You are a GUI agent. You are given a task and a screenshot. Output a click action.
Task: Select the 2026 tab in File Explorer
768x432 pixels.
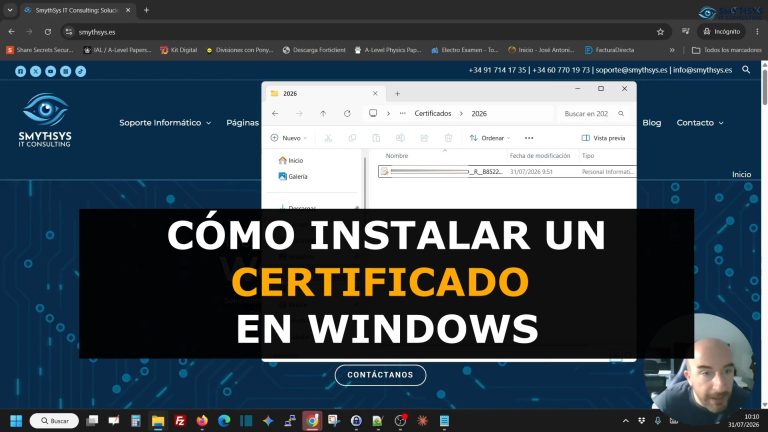[324, 93]
